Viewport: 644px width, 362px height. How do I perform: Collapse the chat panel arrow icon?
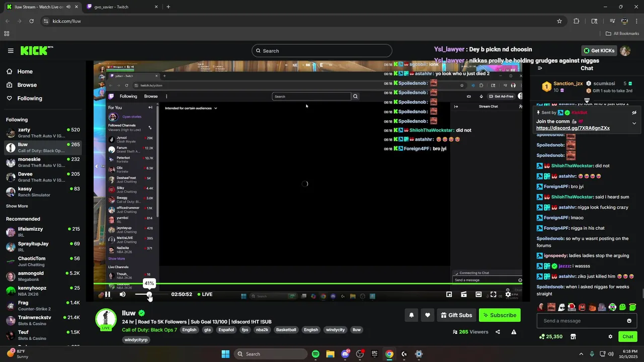point(540,68)
